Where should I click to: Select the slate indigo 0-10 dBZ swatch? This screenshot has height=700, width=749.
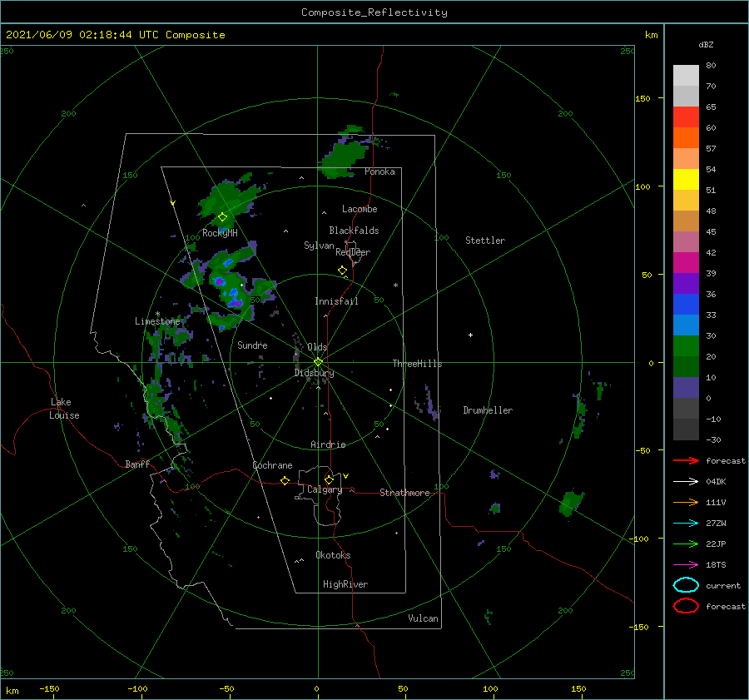coord(686,388)
